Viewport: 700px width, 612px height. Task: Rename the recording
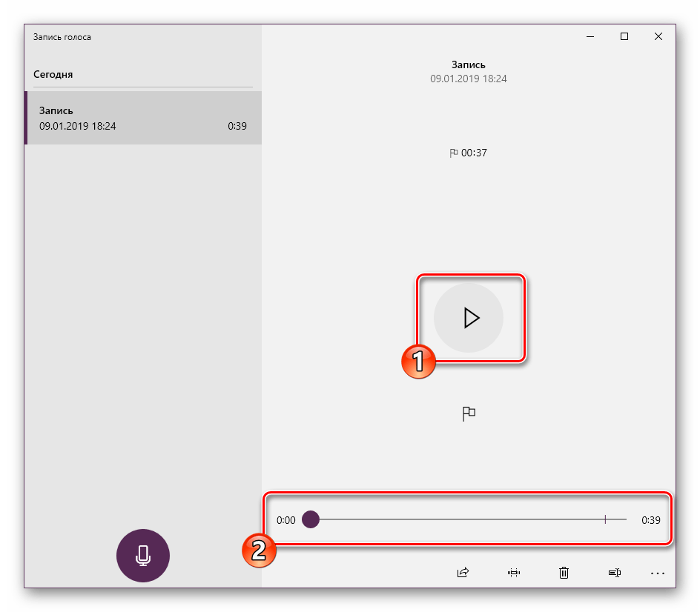(x=614, y=573)
